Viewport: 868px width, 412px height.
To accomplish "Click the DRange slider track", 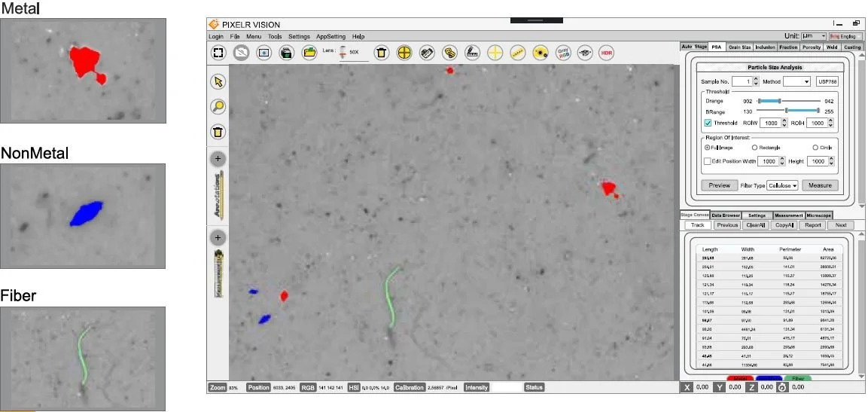I will 790,101.
